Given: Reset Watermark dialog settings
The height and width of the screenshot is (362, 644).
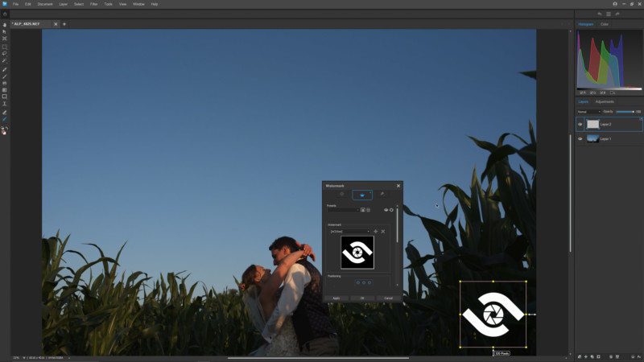Looking at the screenshot, I should [391, 210].
